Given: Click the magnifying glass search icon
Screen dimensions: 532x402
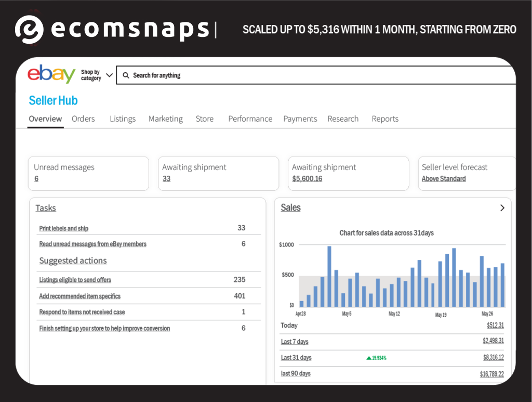Looking at the screenshot, I should (x=126, y=75).
